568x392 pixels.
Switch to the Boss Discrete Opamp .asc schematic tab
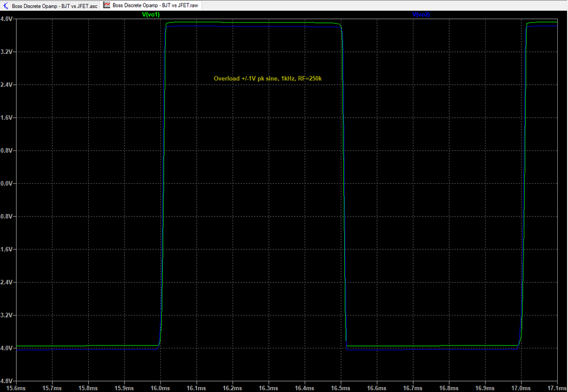[x=50, y=6]
